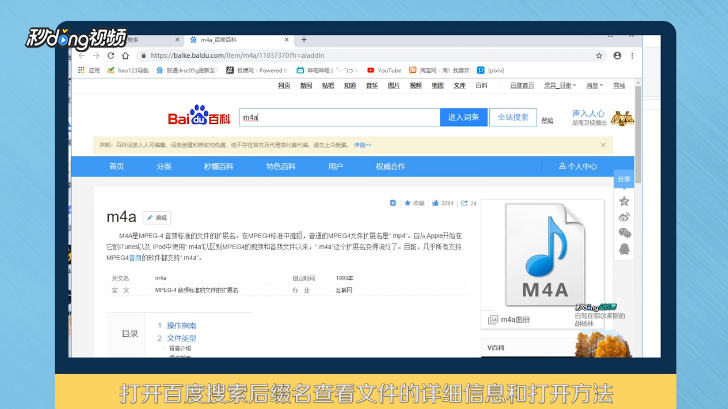
Task: Close the m4a 百度百科 tab
Action: [286, 40]
